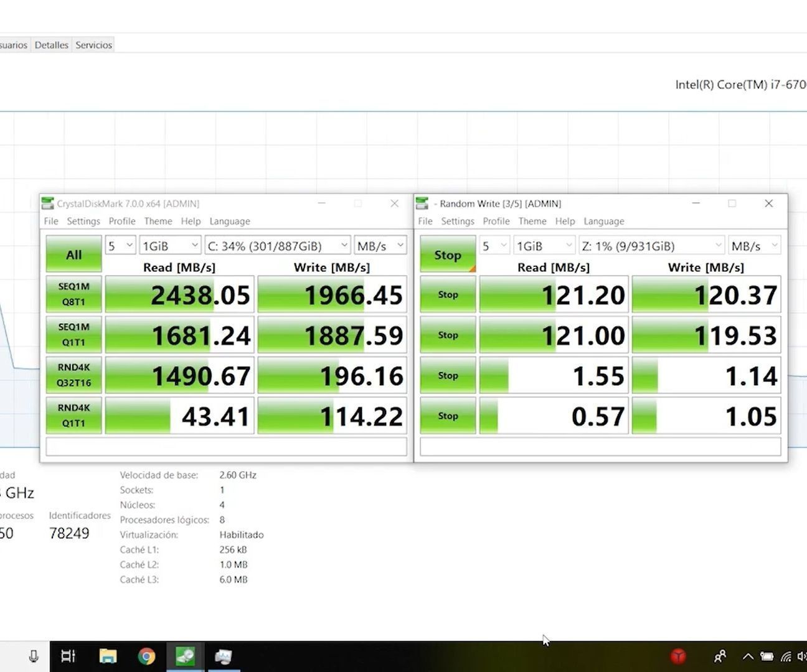Open the People icon in the system tray
Screen dimensions: 807x672
click(719, 656)
